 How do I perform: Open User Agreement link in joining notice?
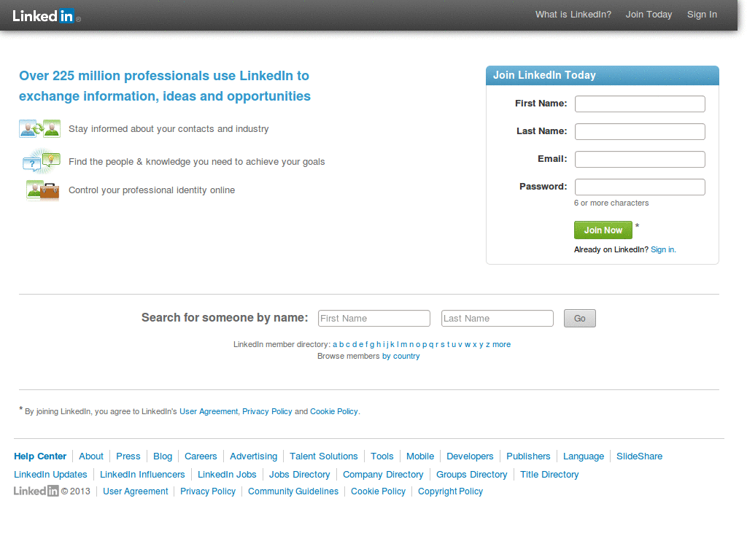(x=209, y=411)
